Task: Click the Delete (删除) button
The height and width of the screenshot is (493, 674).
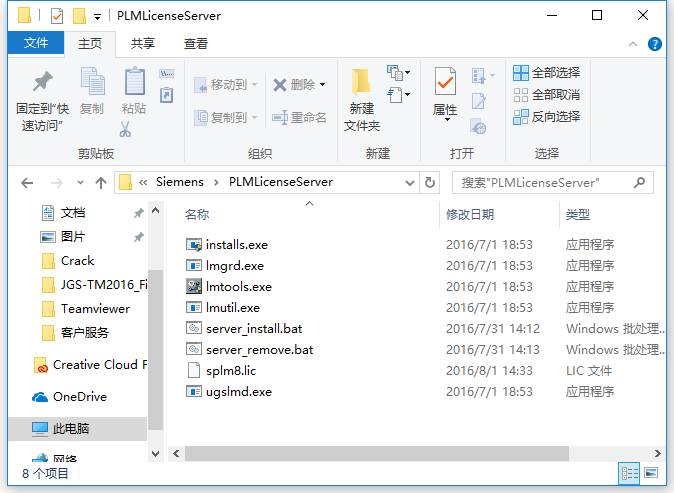Action: click(x=299, y=85)
